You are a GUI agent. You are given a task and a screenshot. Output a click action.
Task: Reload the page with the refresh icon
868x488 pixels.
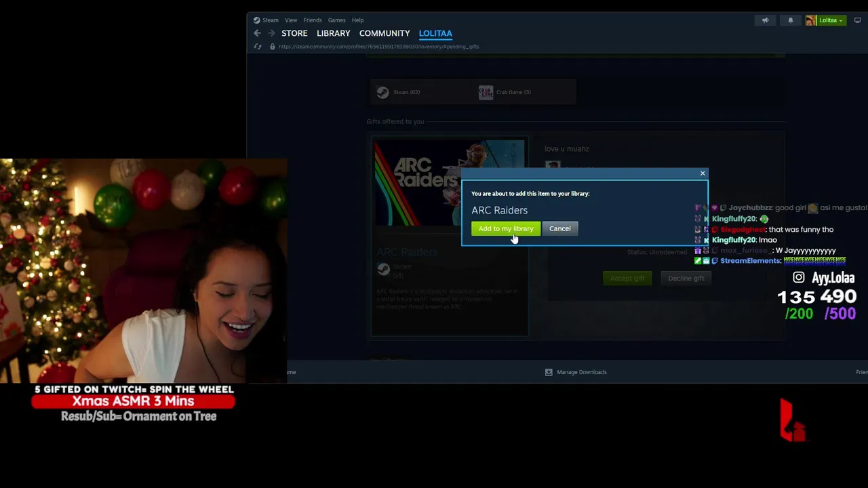[x=258, y=47]
